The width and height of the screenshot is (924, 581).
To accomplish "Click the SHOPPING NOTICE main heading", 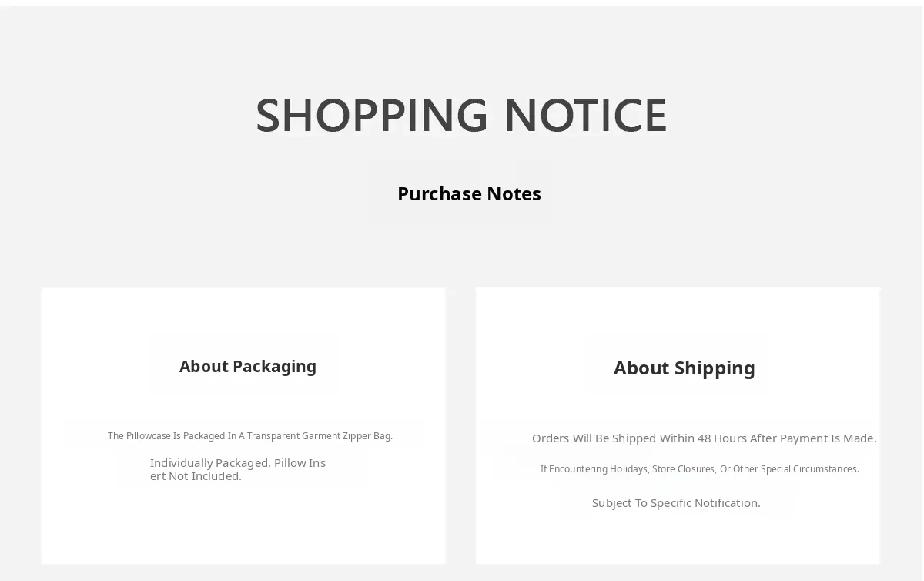I will coord(461,116).
